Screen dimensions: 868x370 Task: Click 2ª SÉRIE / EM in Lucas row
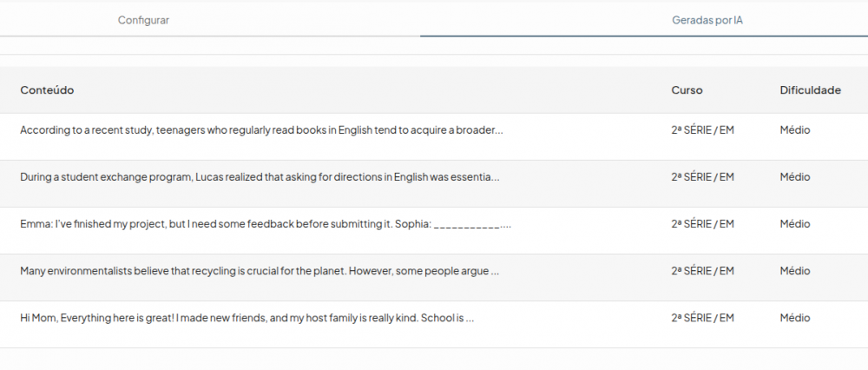pos(702,177)
